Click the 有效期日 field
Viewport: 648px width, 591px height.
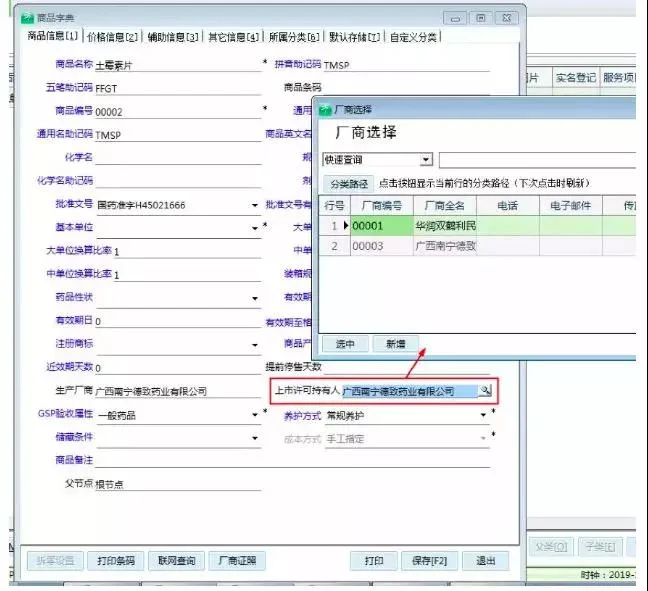tap(178, 321)
